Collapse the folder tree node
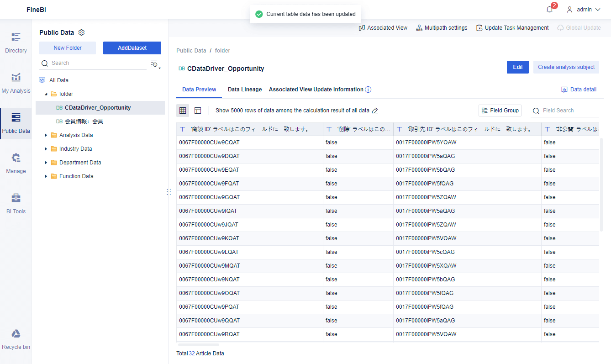 click(x=46, y=94)
